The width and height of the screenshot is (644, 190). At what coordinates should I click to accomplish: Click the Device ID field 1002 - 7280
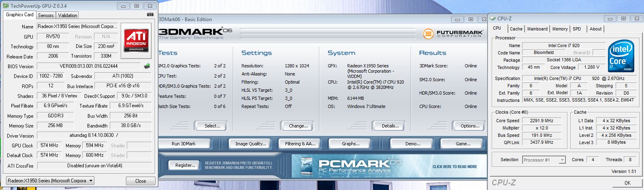click(51, 76)
